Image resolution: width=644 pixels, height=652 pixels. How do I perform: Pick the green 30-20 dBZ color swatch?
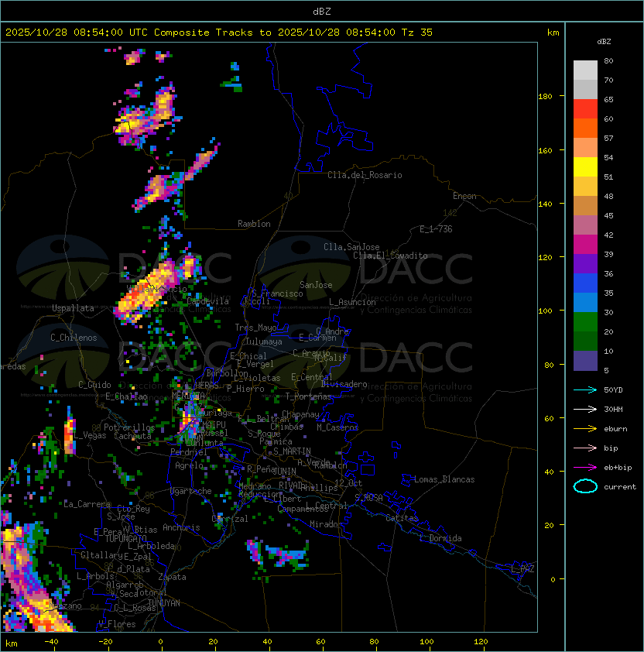585,322
